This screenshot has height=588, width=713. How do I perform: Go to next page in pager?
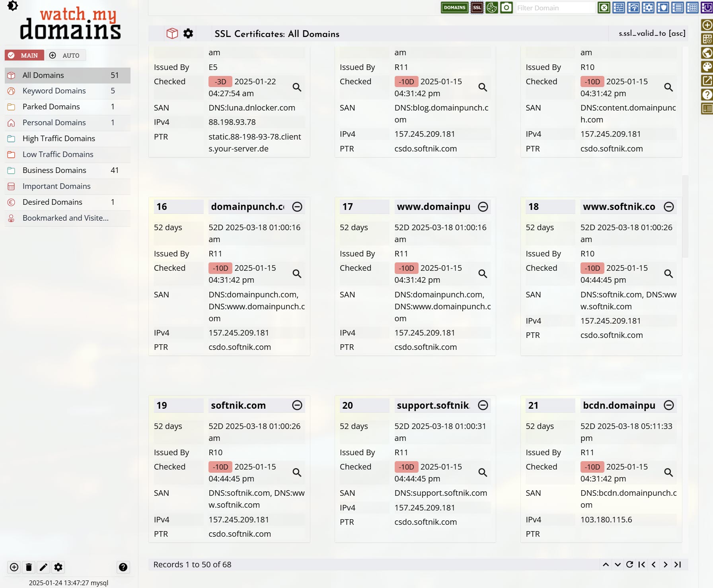tap(665, 565)
